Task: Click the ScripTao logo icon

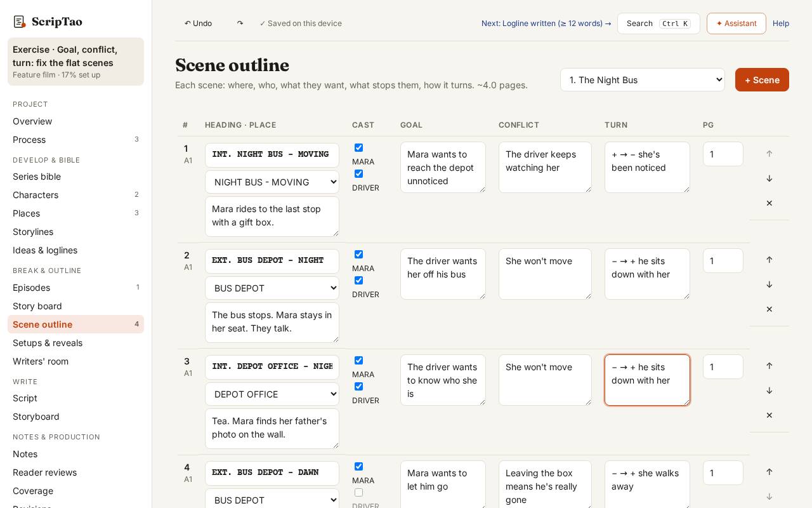Action: coord(20,22)
